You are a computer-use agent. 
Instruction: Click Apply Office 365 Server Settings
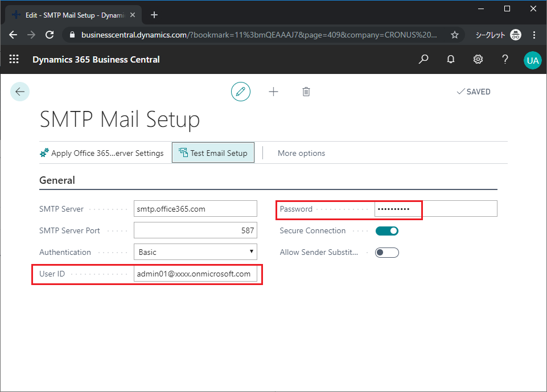[101, 153]
